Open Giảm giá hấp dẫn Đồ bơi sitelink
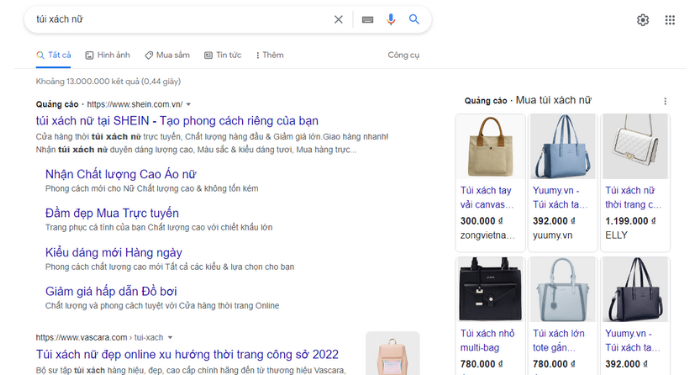Screen dimensions: 700x375 [111, 292]
